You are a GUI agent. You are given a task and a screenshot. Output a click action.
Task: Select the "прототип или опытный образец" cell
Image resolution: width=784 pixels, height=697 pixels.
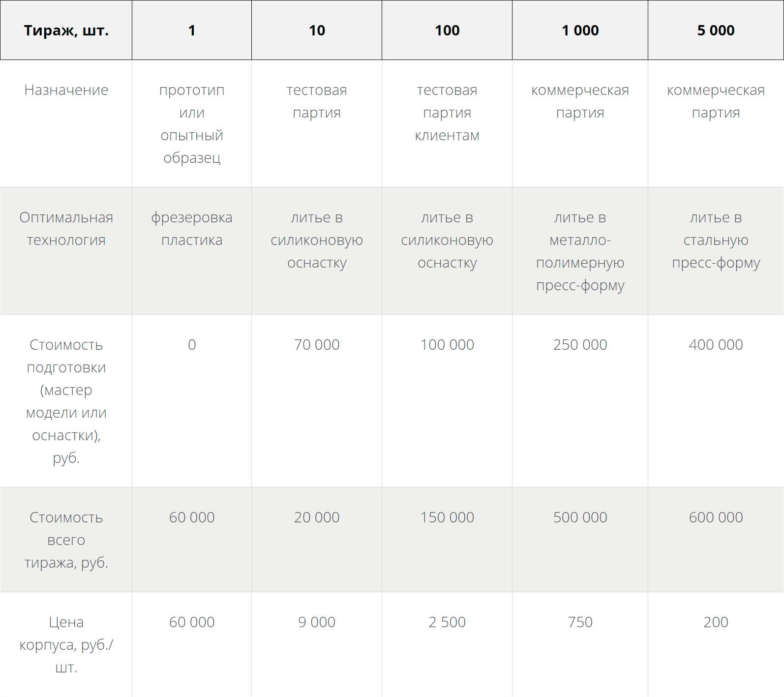(192, 124)
